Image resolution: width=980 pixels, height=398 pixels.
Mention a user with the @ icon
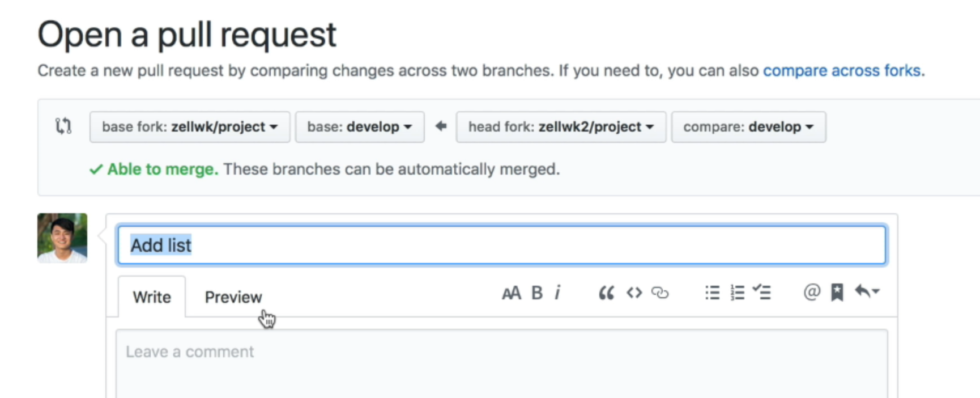tap(812, 293)
